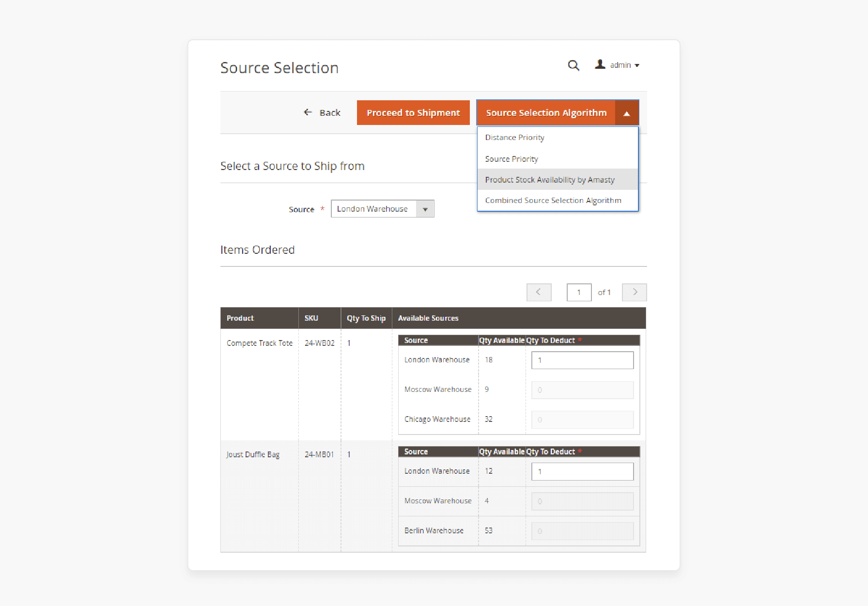Go Back with the arrow link
Viewport: 868px width, 606px height.
click(322, 112)
